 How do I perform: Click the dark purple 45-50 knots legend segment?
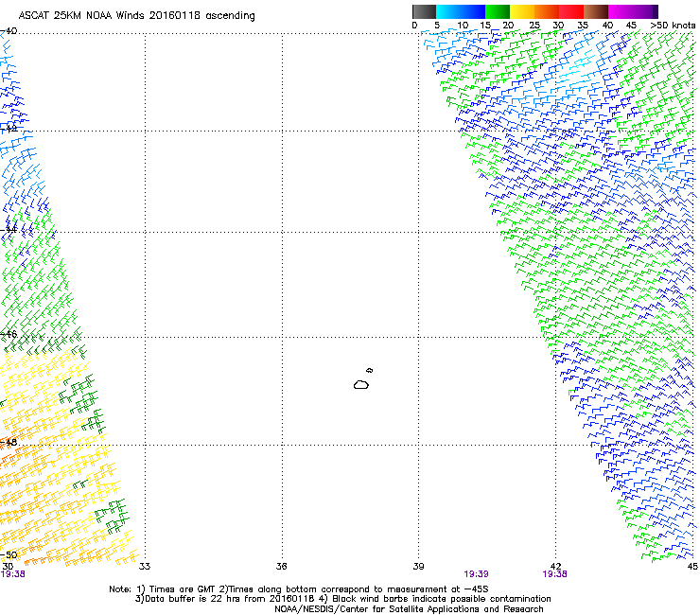point(645,11)
